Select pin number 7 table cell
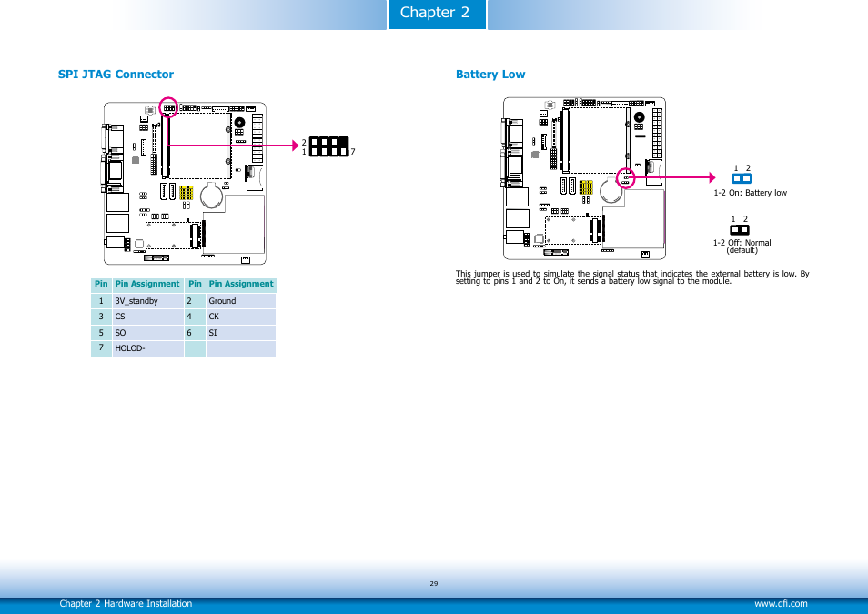 click(x=101, y=348)
